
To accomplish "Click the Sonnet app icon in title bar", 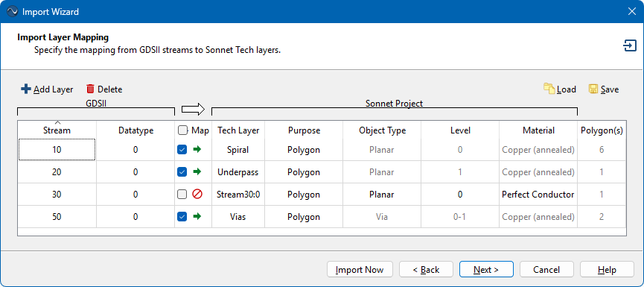I will (13, 11).
